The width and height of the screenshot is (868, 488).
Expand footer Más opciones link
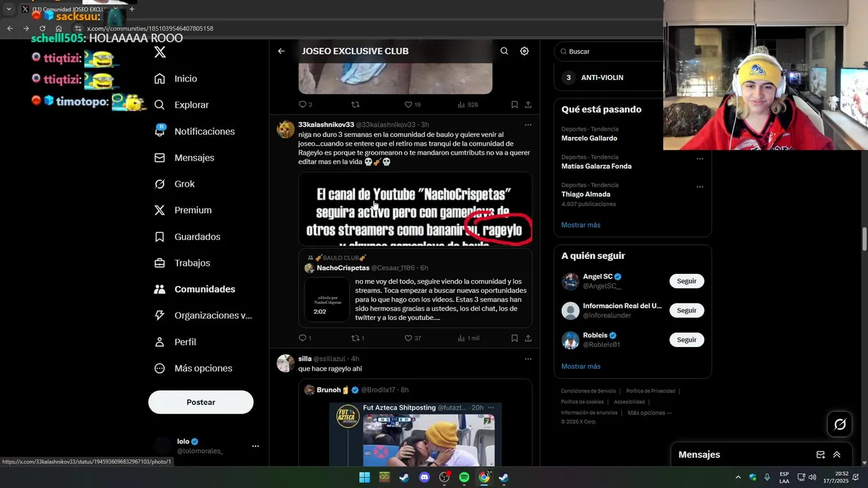point(650,413)
